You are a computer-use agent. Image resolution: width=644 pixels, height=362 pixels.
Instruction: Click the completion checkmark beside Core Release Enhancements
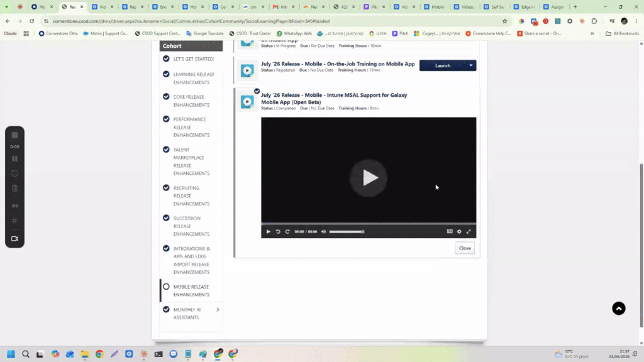tap(166, 96)
